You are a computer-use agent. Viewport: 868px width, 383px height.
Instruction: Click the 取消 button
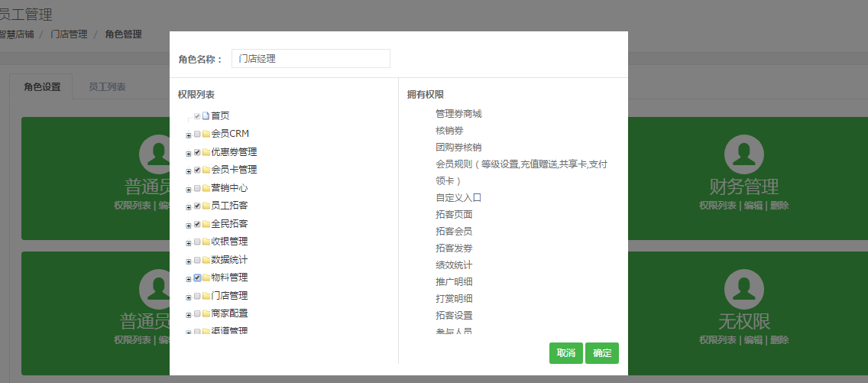565,353
